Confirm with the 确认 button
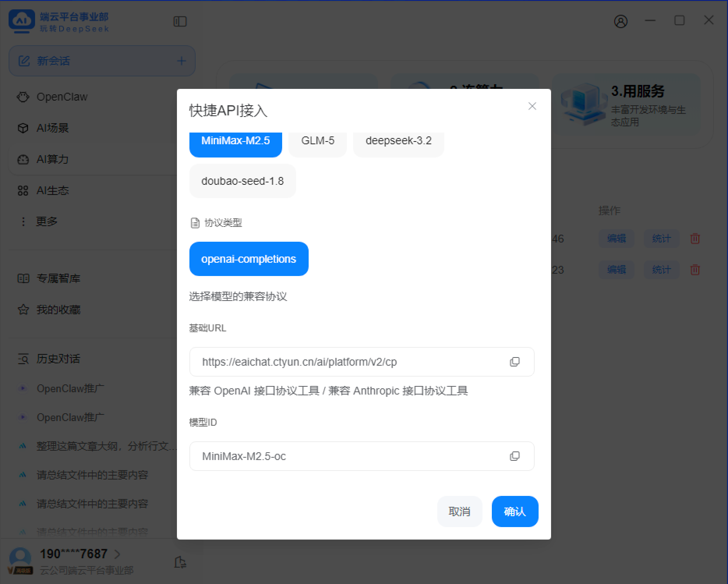This screenshot has height=584, width=728. coord(515,511)
